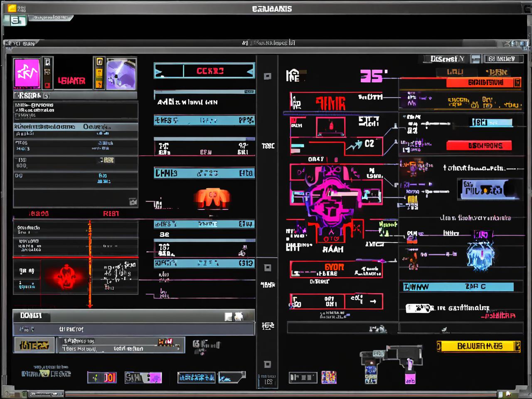Image resolution: width=532 pixels, height=399 pixels.
Task: Click the orange button in the upper-right panel
Action: pos(483,83)
